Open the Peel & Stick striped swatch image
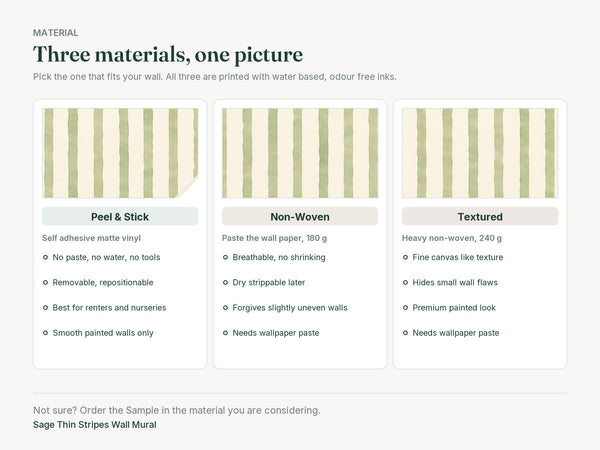Image resolution: width=600 pixels, height=450 pixels. point(120,153)
